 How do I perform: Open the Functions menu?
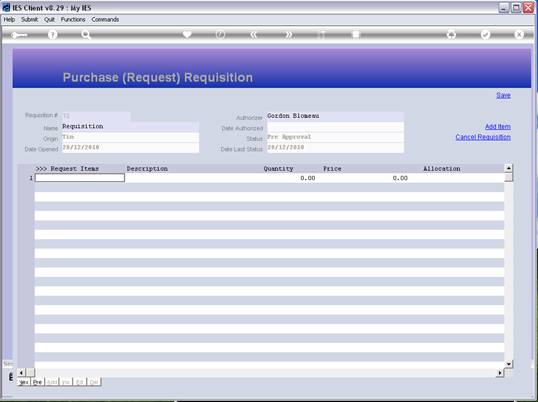(73, 20)
